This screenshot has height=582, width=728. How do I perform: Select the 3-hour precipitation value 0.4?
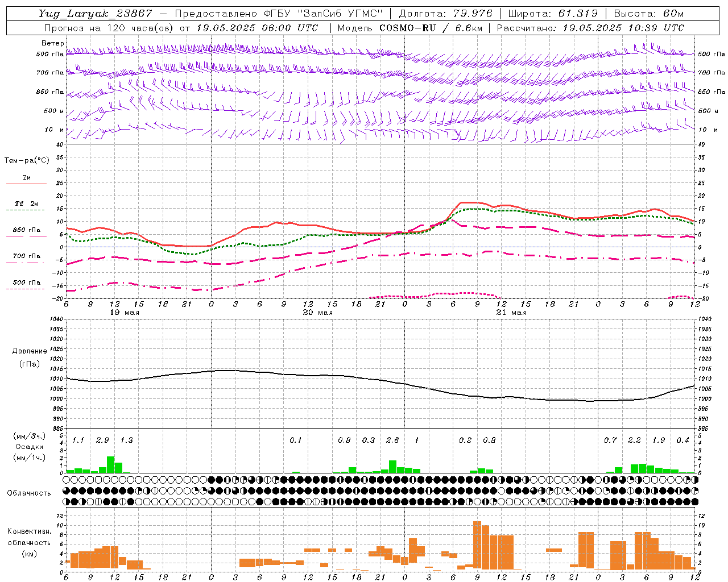tap(682, 440)
